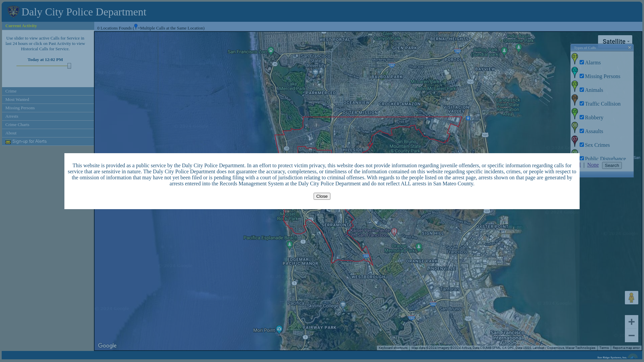Open the Crime Charts menu item

tap(48, 125)
